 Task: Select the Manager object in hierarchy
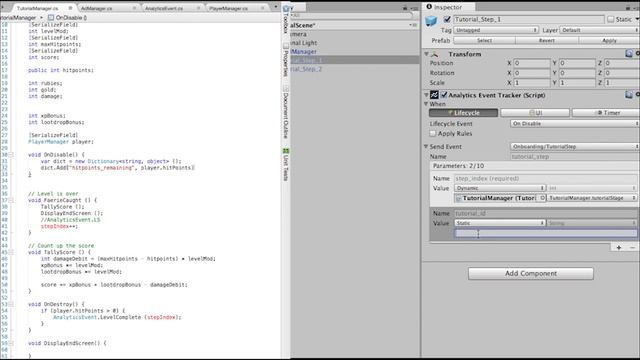(x=355, y=51)
